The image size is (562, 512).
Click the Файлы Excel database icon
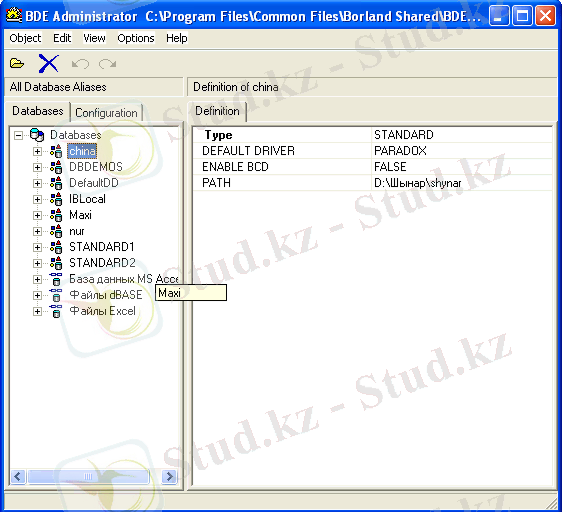point(56,311)
